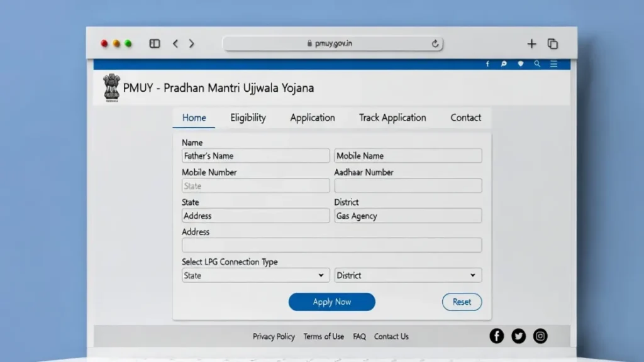The height and width of the screenshot is (362, 644).
Task: Click the Mobile Number label
Action: (x=209, y=172)
